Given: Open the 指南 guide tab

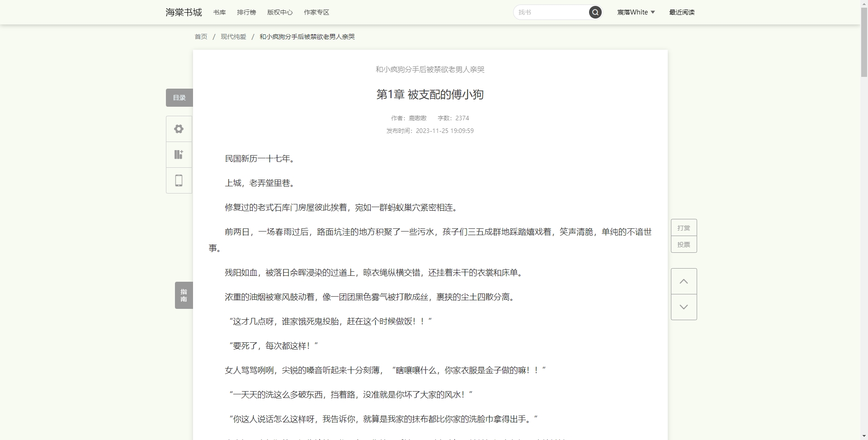Looking at the screenshot, I should 184,295.
